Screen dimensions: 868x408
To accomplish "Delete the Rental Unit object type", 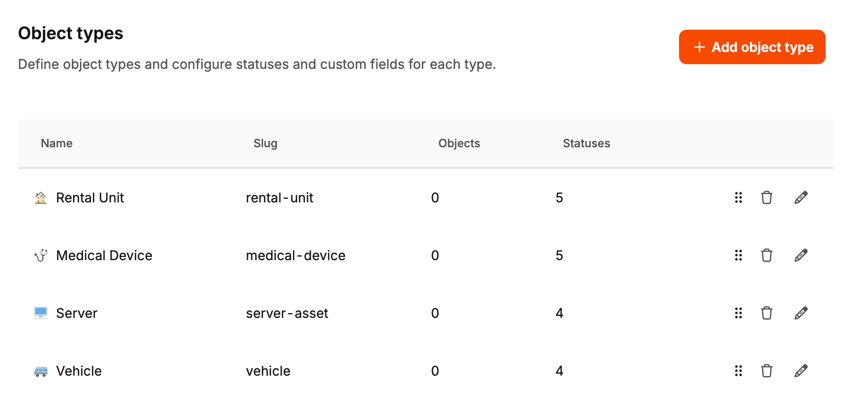I will (x=766, y=198).
